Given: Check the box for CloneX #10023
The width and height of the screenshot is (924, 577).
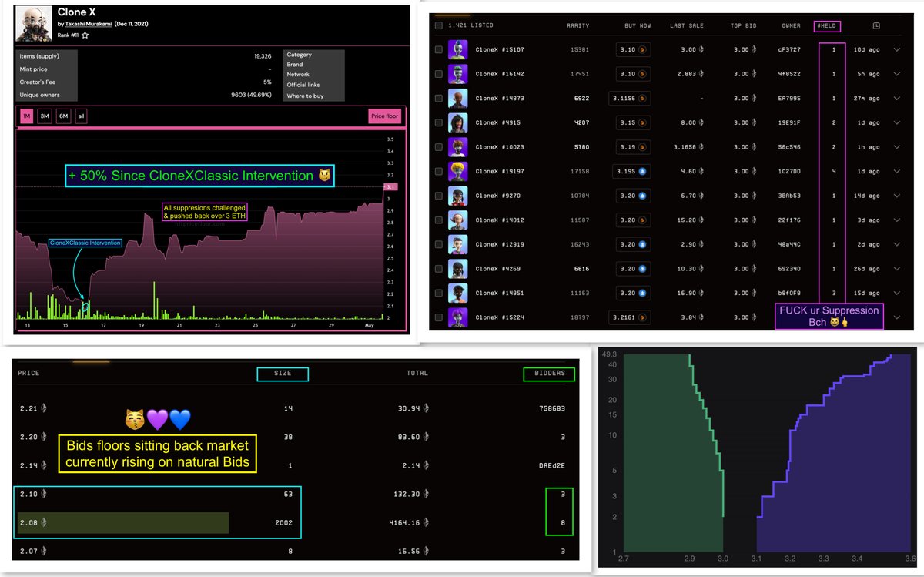Looking at the screenshot, I should [438, 147].
